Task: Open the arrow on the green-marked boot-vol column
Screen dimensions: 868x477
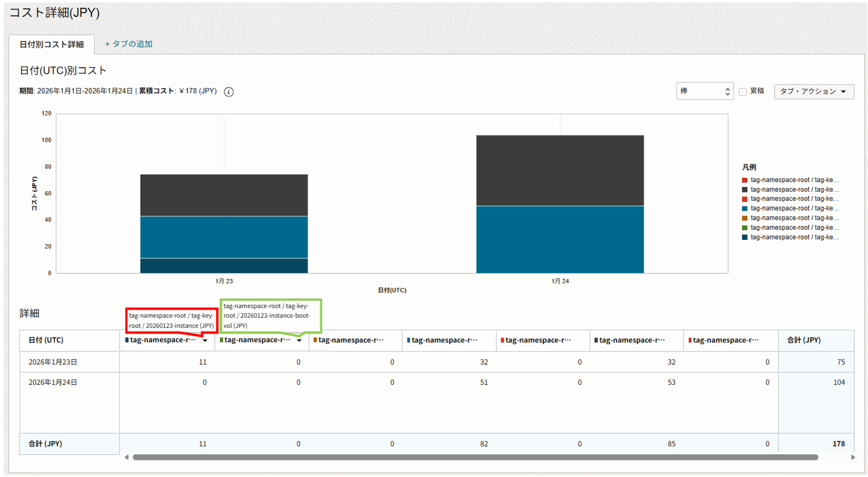Action: (x=300, y=341)
